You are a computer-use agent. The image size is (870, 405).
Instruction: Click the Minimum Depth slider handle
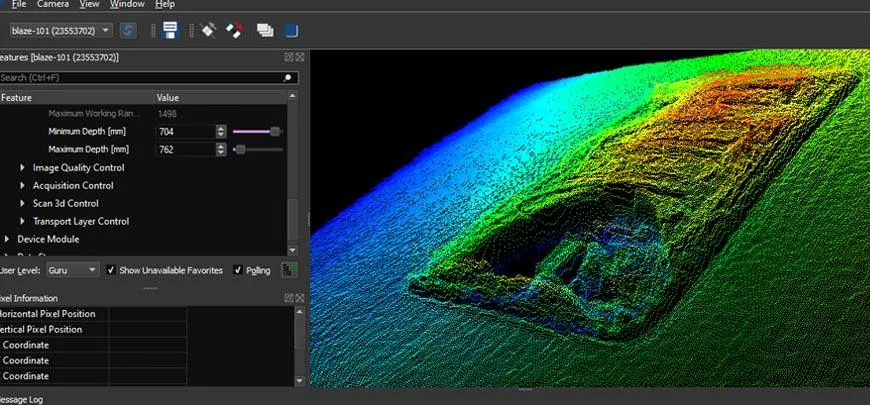point(275,131)
